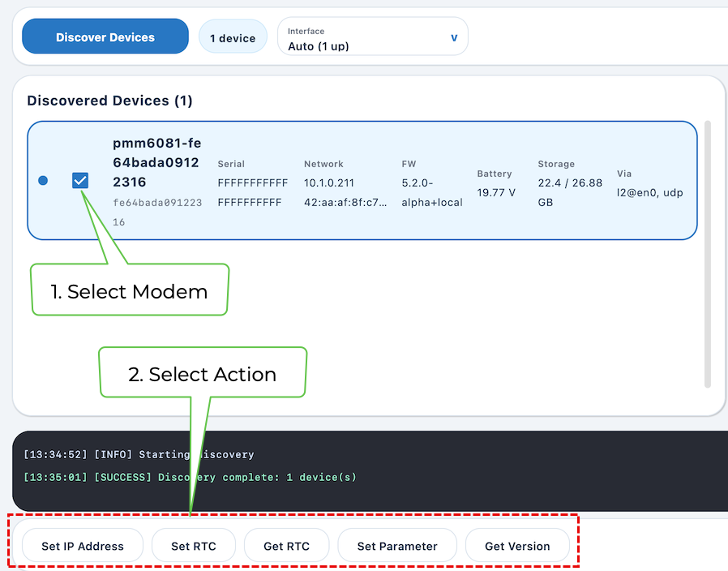Click the MAC address 42:aa:af:8f:c7…
The width and height of the screenshot is (728, 571).
(345, 203)
